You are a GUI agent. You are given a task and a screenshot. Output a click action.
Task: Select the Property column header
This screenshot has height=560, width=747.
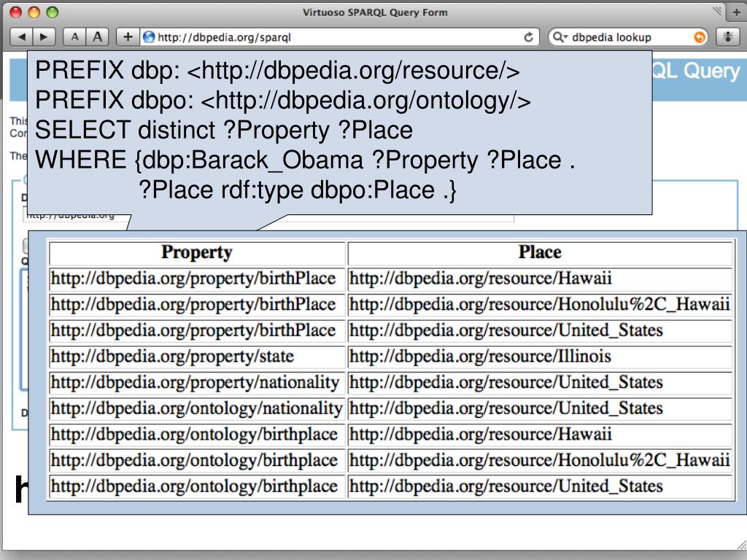pyautogui.click(x=197, y=253)
